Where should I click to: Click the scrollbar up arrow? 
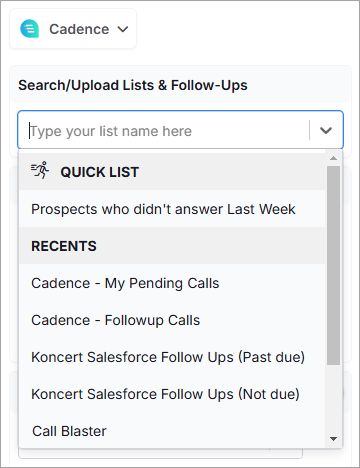click(x=333, y=158)
